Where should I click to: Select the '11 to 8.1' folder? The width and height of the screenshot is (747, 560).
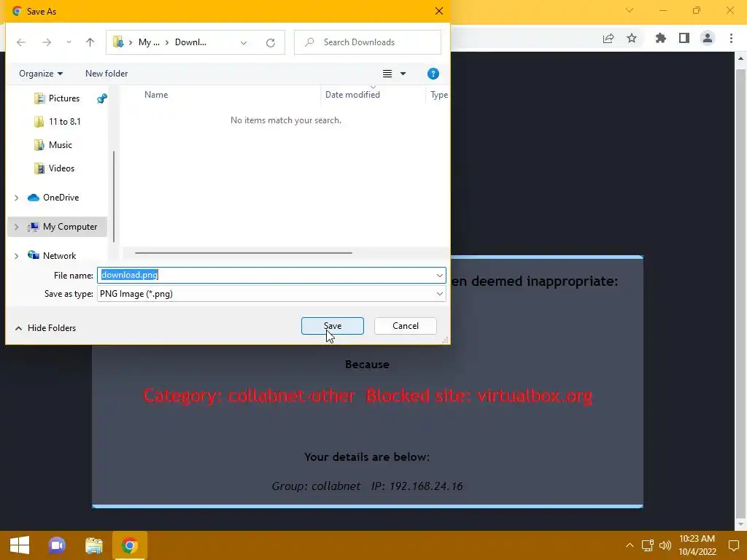(x=64, y=122)
